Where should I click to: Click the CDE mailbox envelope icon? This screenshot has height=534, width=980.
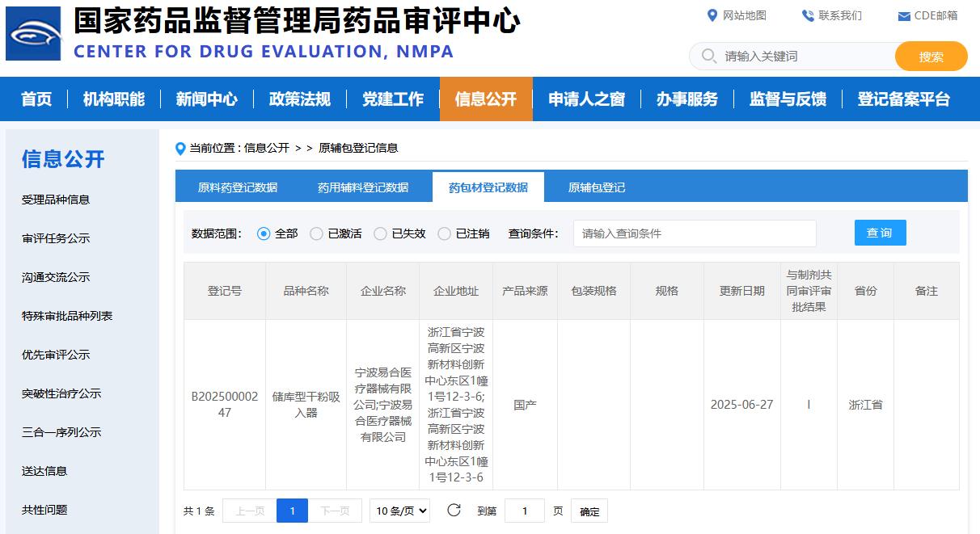pos(904,16)
